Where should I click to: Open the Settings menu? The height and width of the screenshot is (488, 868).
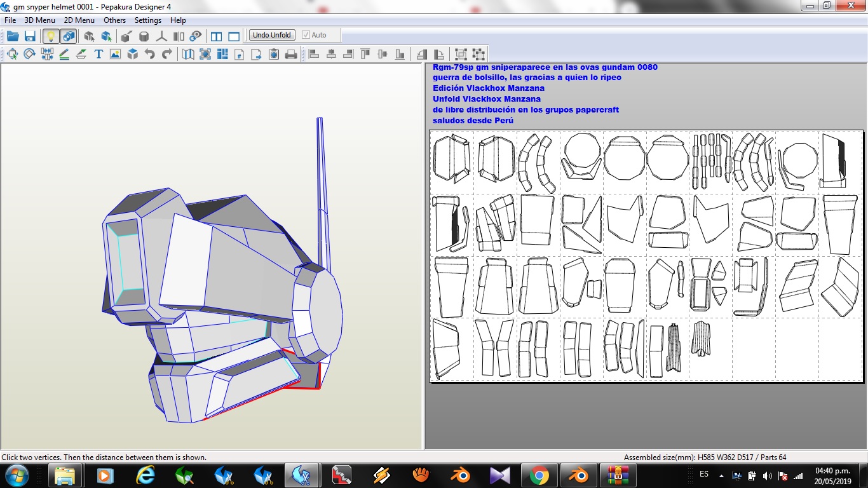click(148, 20)
